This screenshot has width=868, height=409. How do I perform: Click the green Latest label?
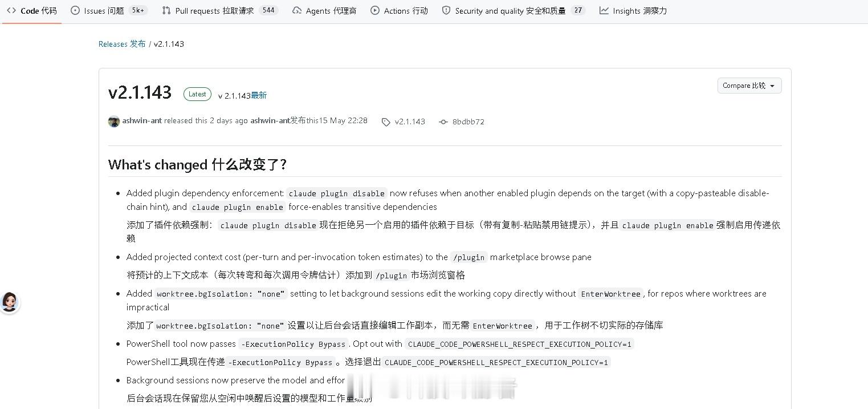[x=197, y=94]
